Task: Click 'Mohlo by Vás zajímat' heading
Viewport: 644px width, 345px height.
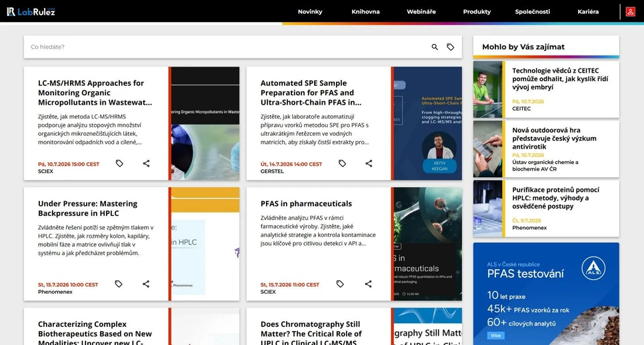Action: pyautogui.click(x=523, y=47)
